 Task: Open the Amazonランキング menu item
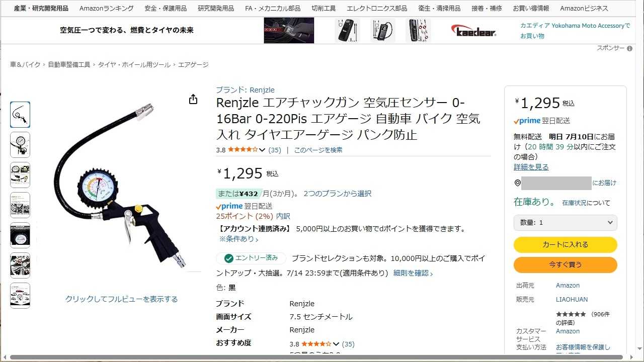107,8
